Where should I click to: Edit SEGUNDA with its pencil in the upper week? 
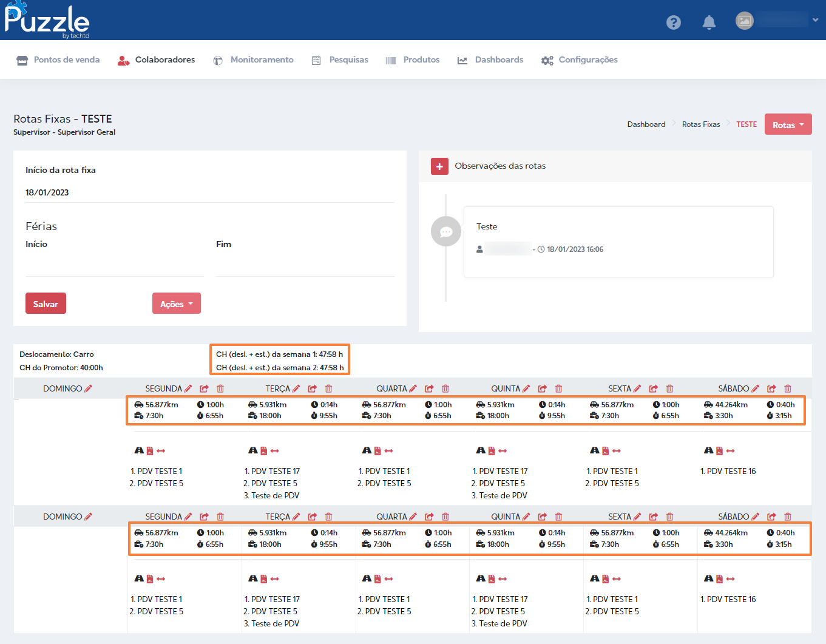pyautogui.click(x=188, y=388)
